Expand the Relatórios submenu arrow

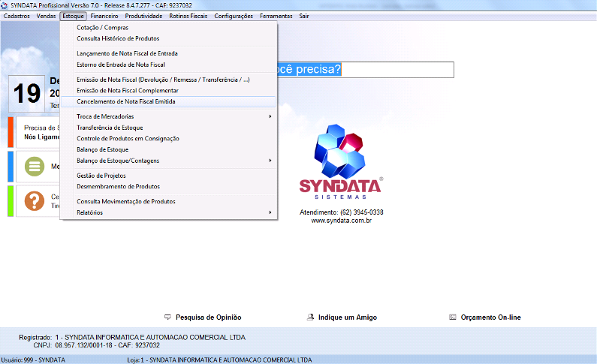[270, 212]
